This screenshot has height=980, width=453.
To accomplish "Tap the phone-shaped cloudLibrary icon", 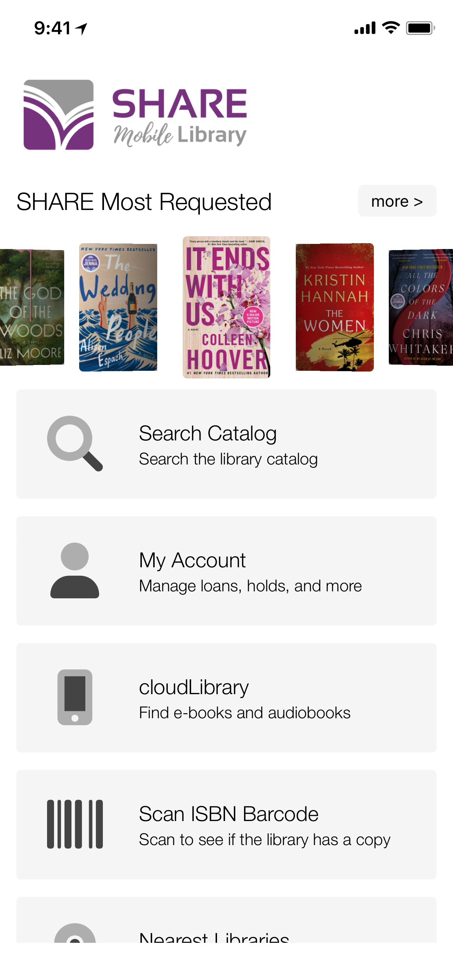I will pyautogui.click(x=75, y=697).
